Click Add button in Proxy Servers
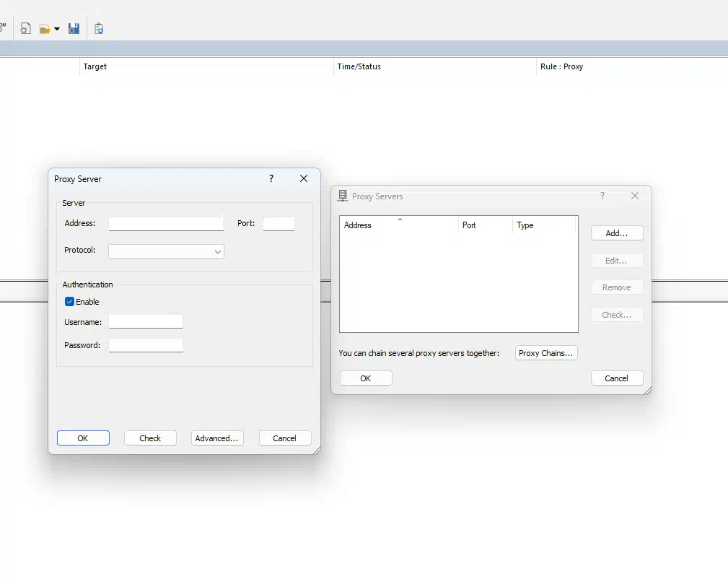This screenshot has width=728, height=582. (616, 233)
